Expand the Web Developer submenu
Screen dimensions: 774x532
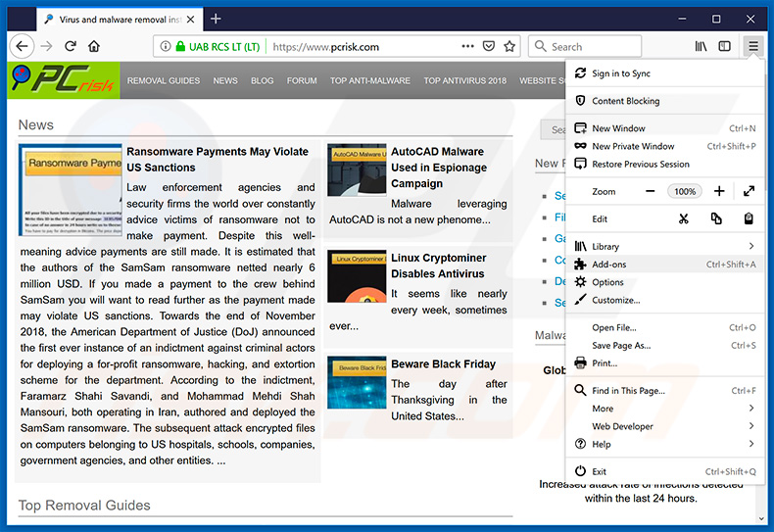click(x=751, y=426)
